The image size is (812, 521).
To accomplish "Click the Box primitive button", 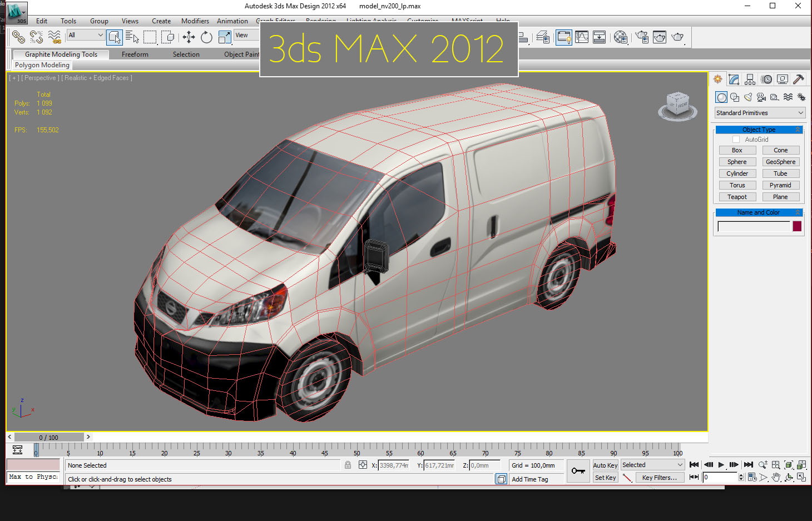I will 737,150.
